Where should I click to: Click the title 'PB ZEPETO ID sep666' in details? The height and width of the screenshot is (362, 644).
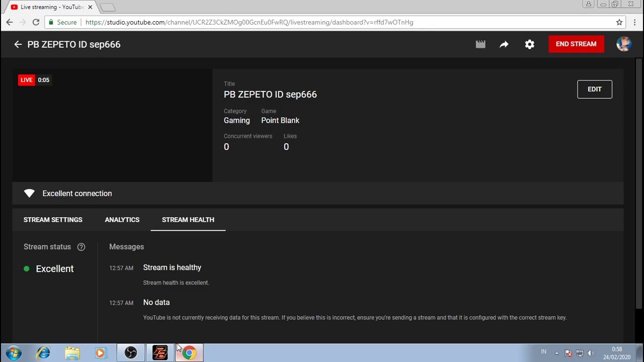coord(270,95)
